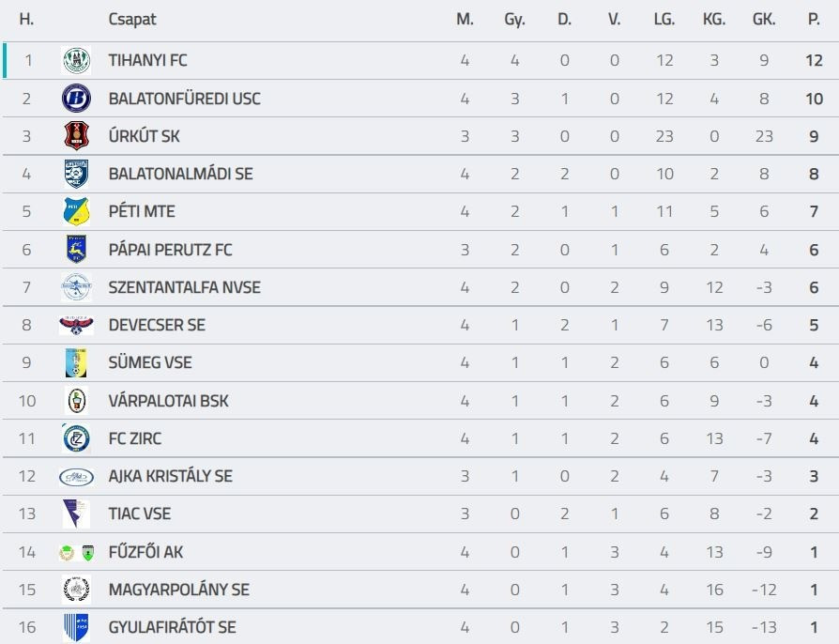Click the Devecser SE eagle logo
The image size is (839, 644).
(x=76, y=326)
